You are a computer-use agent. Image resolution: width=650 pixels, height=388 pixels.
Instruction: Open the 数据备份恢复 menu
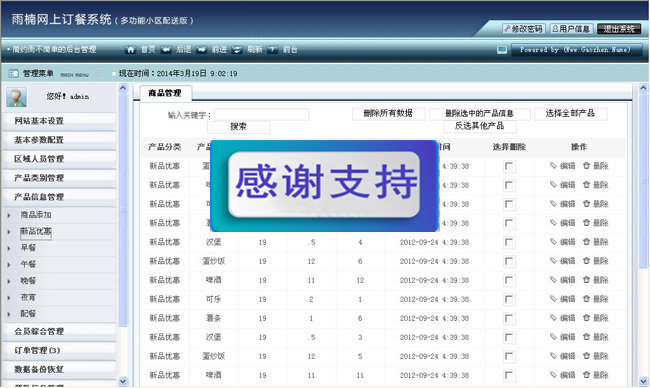59,369
